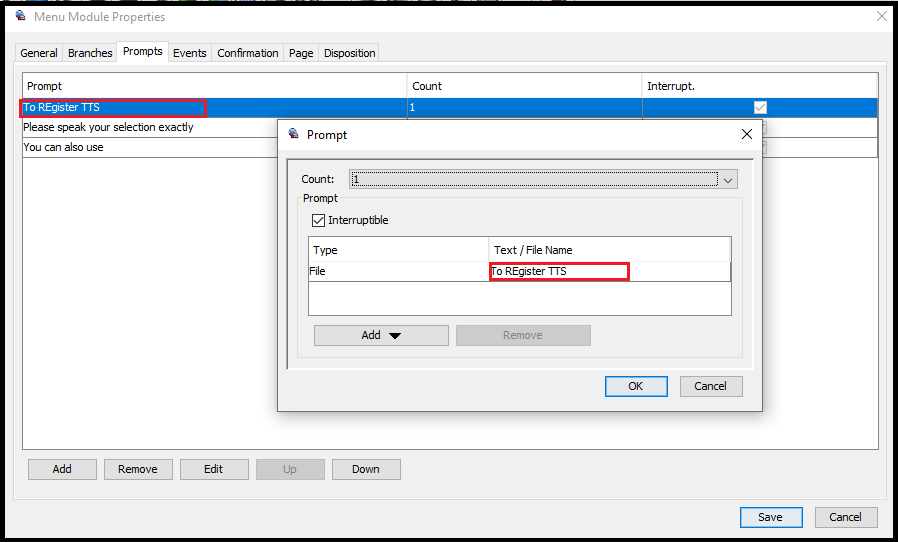Image resolution: width=898 pixels, height=542 pixels.
Task: Click the File type cell in Prompt dialog
Action: pyautogui.click(x=398, y=271)
